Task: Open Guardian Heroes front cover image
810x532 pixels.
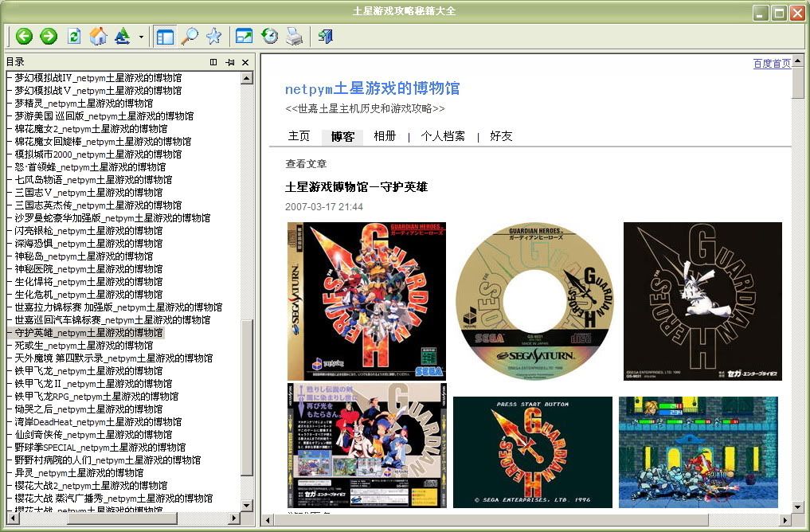Action: 366,301
